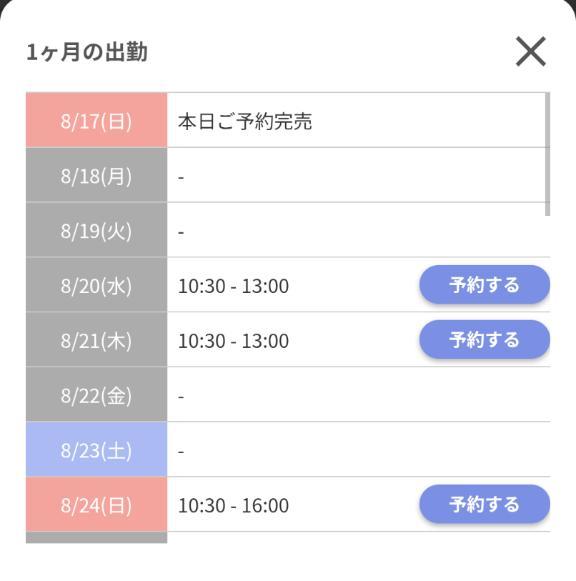Select the 8/19(火) date cell
The width and height of the screenshot is (576, 581).
click(96, 230)
